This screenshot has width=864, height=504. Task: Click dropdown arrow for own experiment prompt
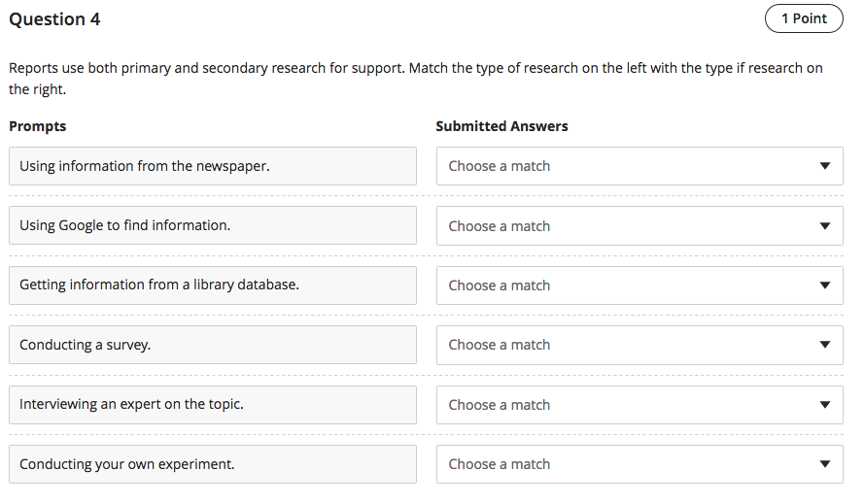point(824,464)
